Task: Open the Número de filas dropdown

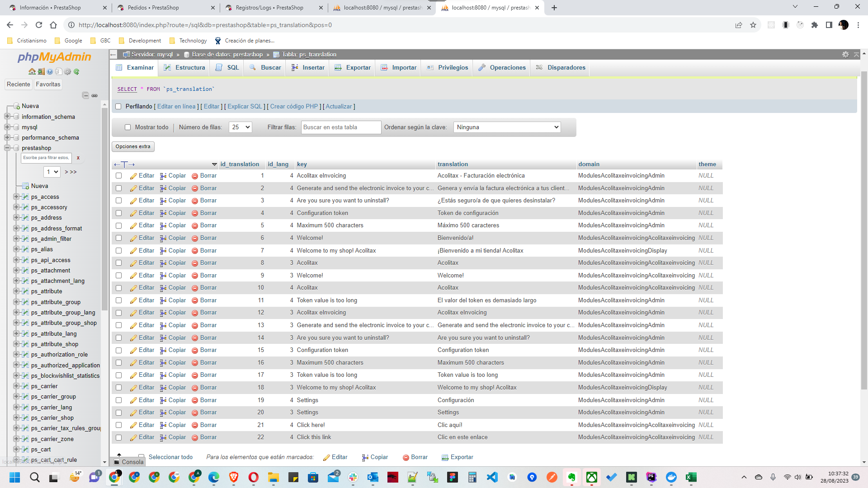Action: pyautogui.click(x=240, y=127)
